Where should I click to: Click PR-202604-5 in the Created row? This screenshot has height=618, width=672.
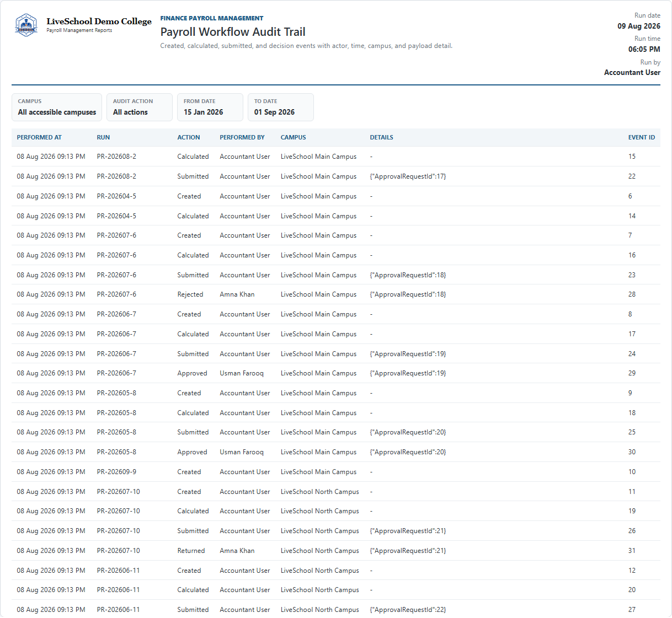coord(116,196)
